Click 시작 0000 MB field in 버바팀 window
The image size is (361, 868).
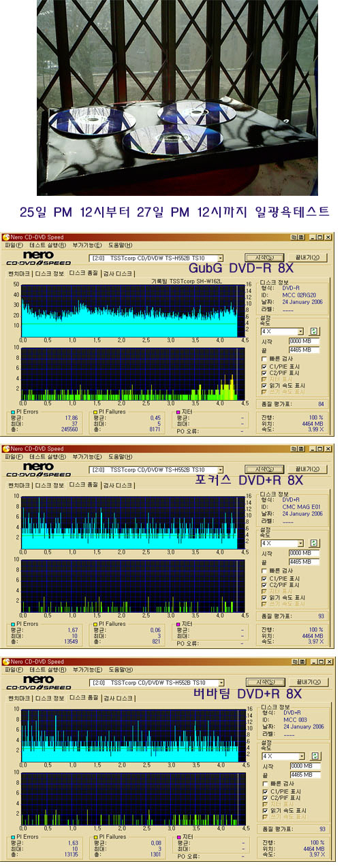point(304,766)
